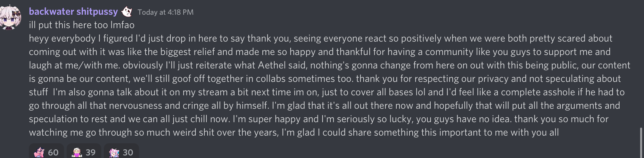Screen dimensions: 644x158
Task: Click the purple-shirt flexing character emoji image
Action: pos(77,153)
